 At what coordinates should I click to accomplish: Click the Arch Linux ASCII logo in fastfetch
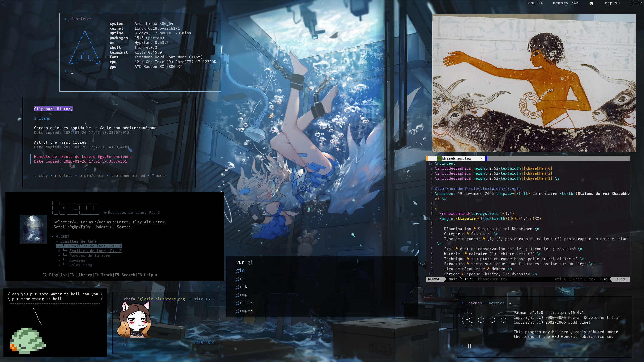tap(85, 48)
